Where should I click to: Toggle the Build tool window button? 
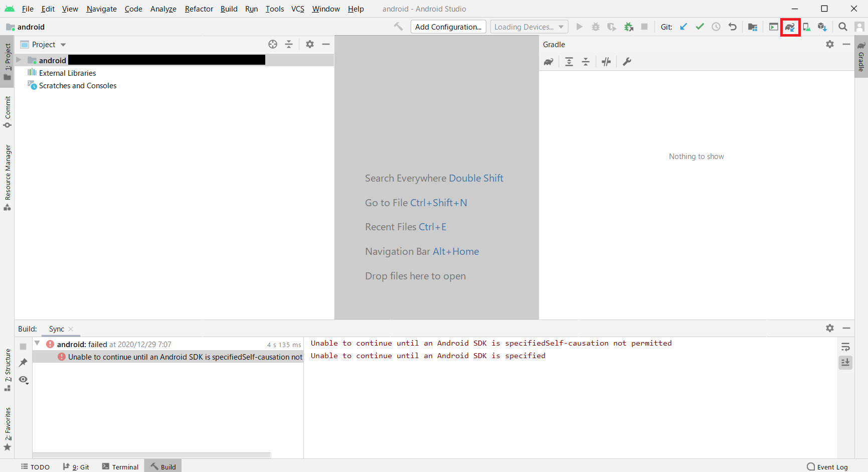[x=163, y=466]
